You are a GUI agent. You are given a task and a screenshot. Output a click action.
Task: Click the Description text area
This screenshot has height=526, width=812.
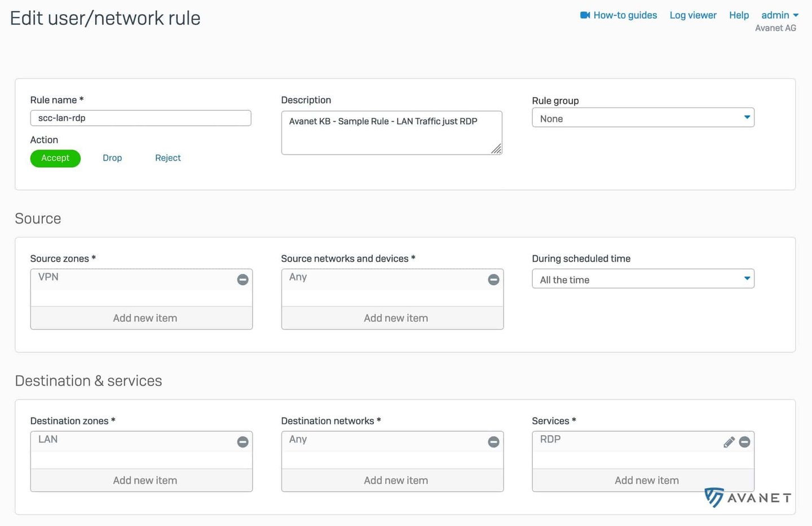[391, 133]
